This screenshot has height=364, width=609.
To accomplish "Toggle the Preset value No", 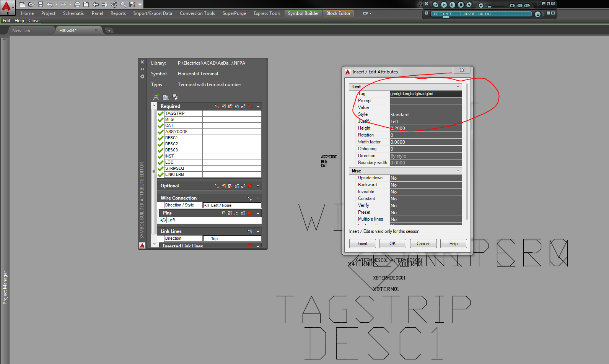I will 425,213.
